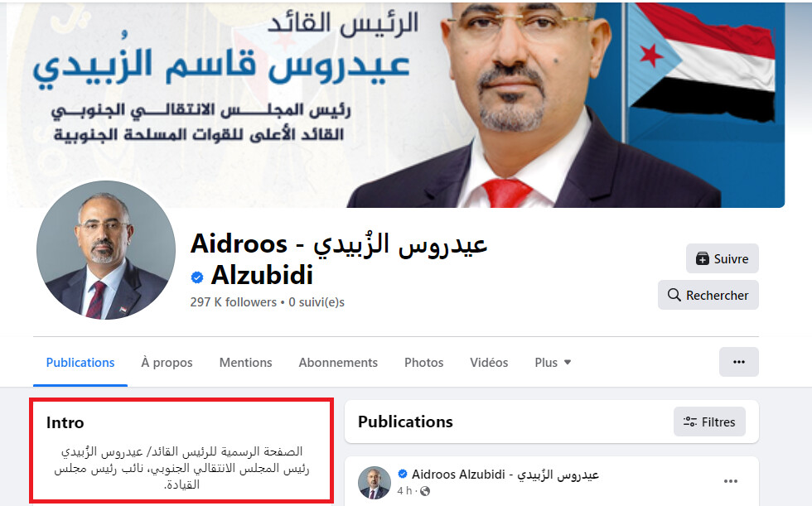Click the verified badge beside Alzubidi name
The image size is (812, 506).
[197, 277]
